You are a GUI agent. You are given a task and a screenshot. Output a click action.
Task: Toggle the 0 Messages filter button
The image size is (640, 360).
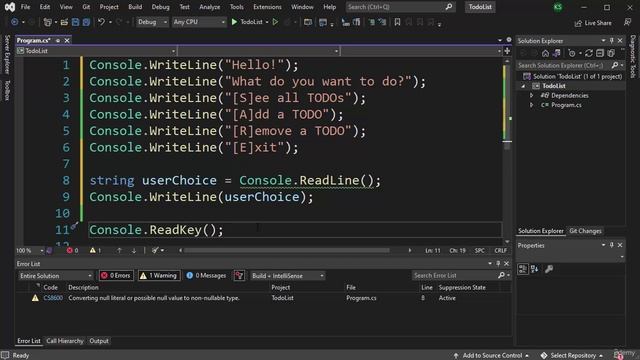pyautogui.click(x=206, y=276)
